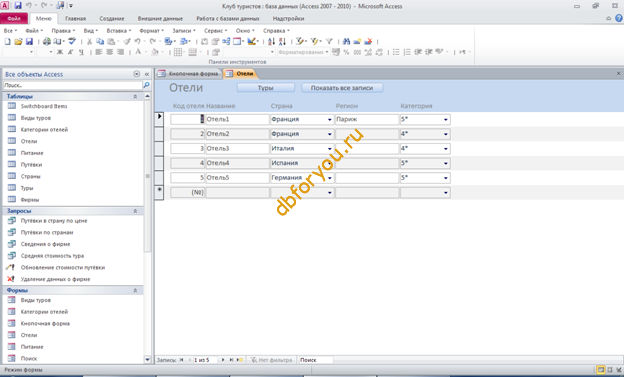Click Sort ascending icon
This screenshot has width=624, height=377.
coord(271,41)
